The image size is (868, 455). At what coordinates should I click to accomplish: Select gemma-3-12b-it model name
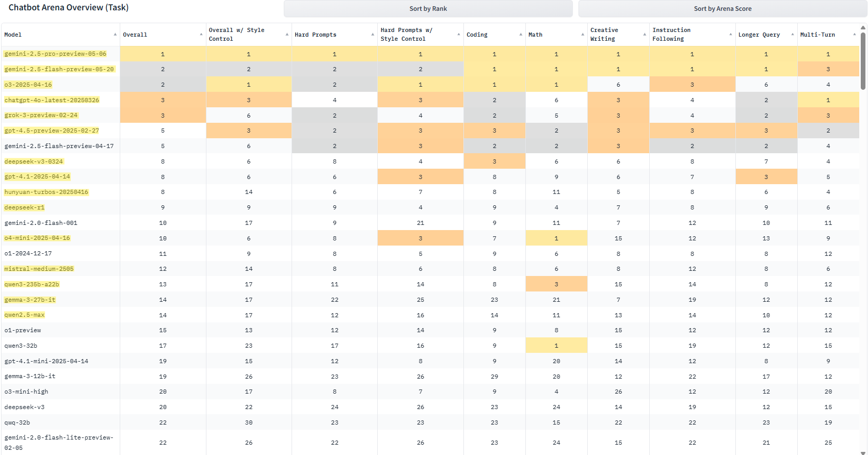pos(30,376)
